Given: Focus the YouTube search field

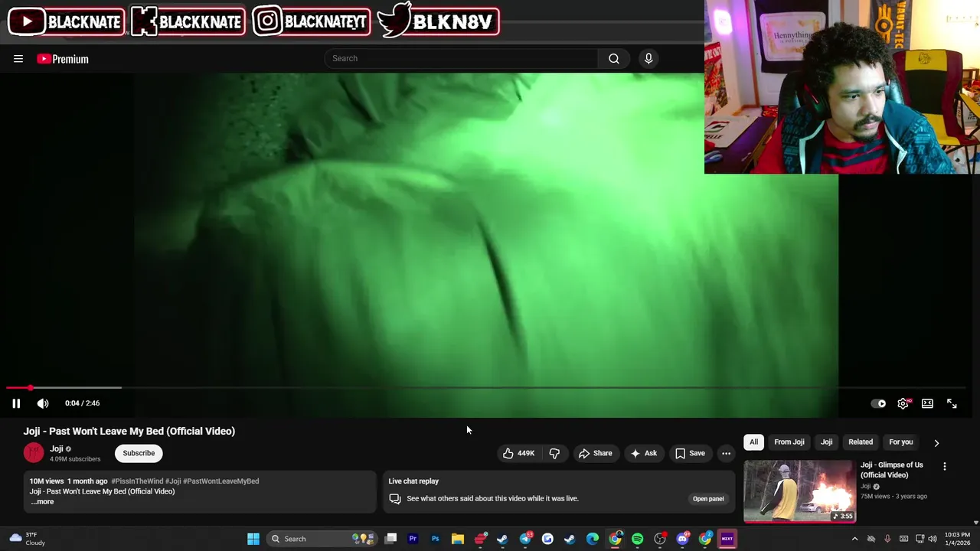Looking at the screenshot, I should point(461,59).
